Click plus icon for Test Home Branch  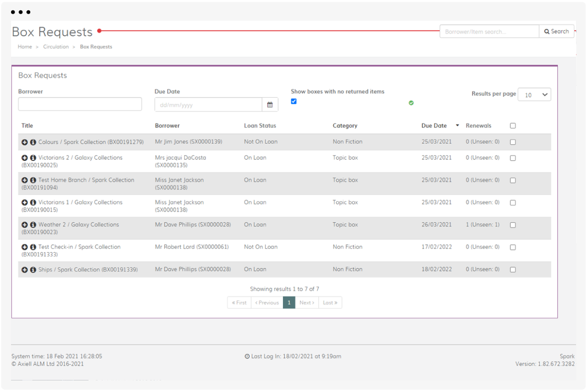point(25,180)
